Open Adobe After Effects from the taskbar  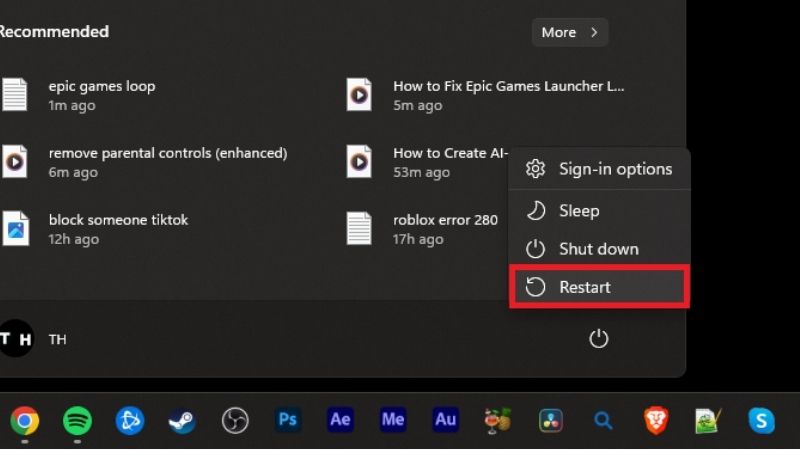pos(340,420)
